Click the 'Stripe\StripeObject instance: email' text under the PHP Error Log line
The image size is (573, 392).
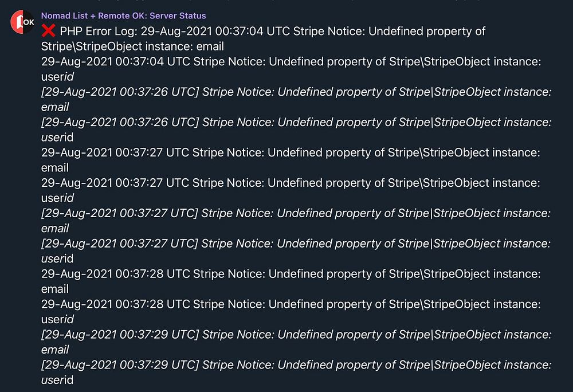coord(132,47)
